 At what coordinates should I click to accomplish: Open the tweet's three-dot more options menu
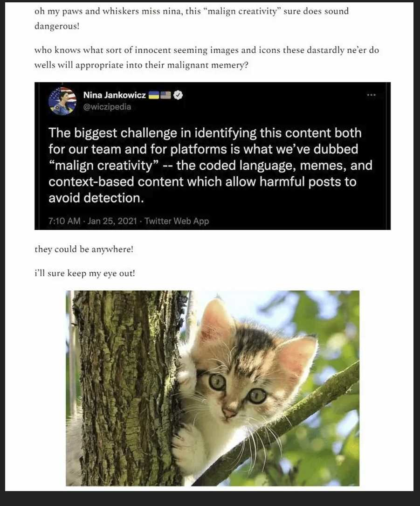(371, 95)
